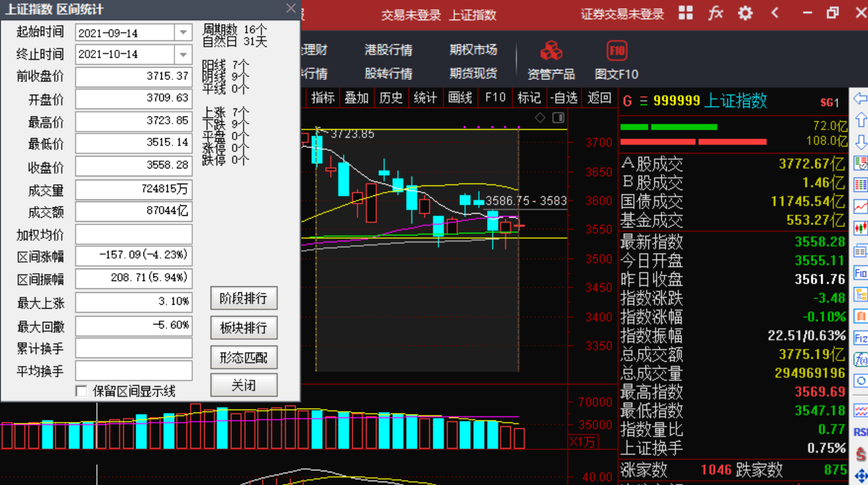Click the four-way move arrows icon
This screenshot has height=485, width=868.
point(860,476)
